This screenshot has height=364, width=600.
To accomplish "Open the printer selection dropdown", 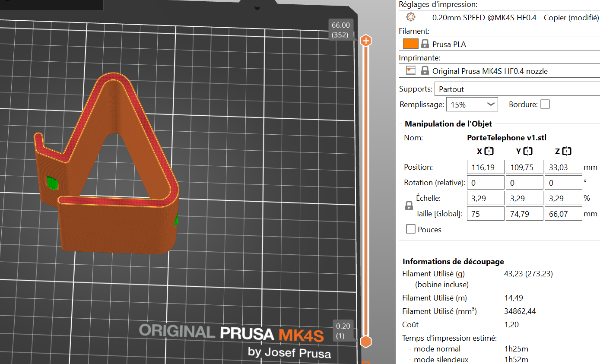I will [x=499, y=70].
